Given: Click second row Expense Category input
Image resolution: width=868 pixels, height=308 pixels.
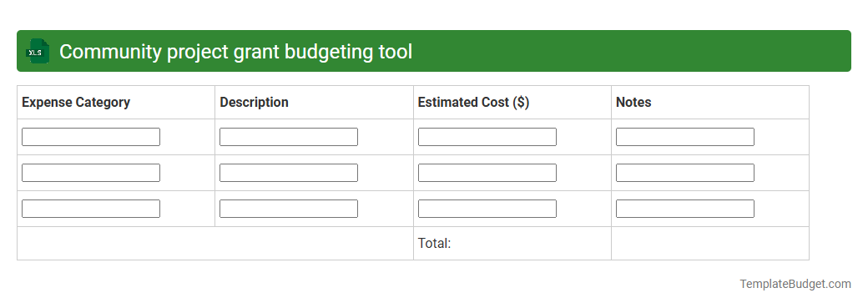Looking at the screenshot, I should click(x=91, y=173).
